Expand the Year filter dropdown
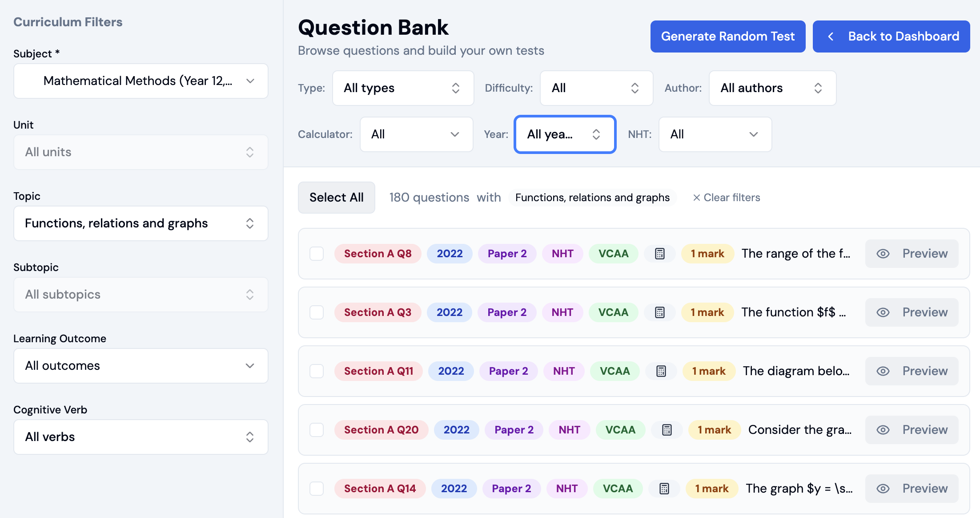 pyautogui.click(x=565, y=134)
